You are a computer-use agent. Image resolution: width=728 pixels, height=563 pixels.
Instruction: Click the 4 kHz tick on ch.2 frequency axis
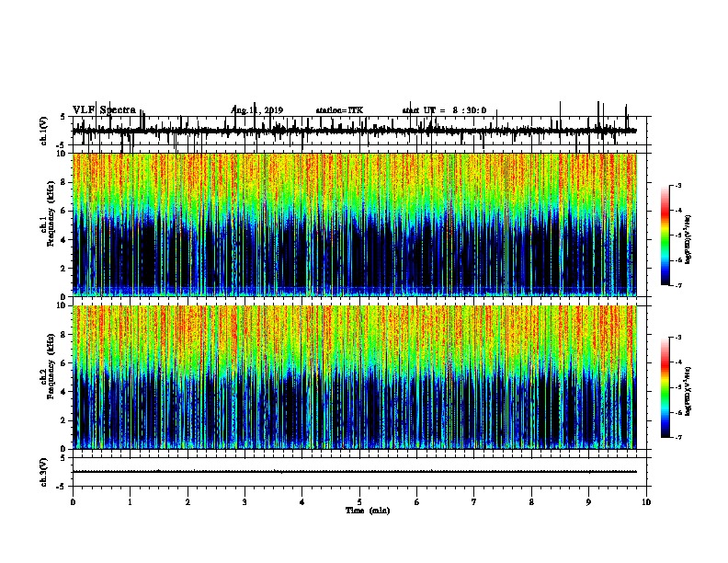[x=63, y=392]
